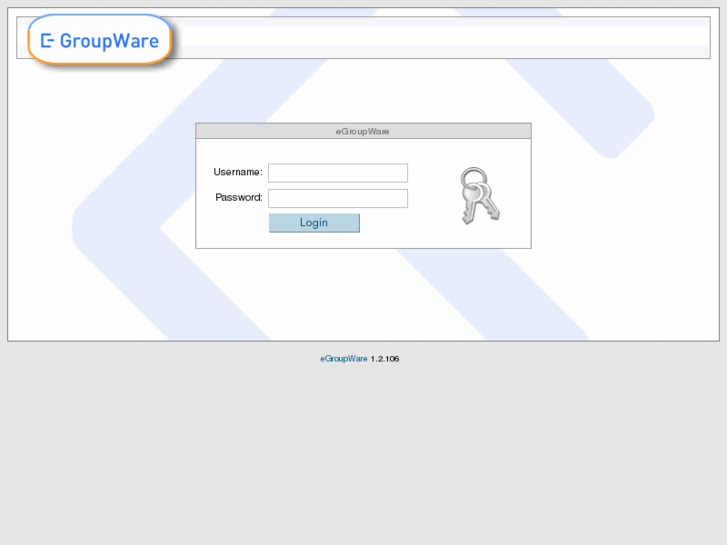The image size is (727, 545).
Task: Click the Password: label
Action: [239, 198]
